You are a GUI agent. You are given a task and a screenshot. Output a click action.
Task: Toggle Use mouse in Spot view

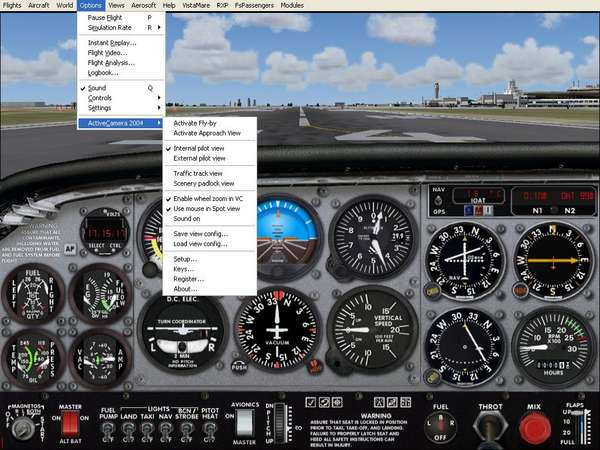[210, 209]
